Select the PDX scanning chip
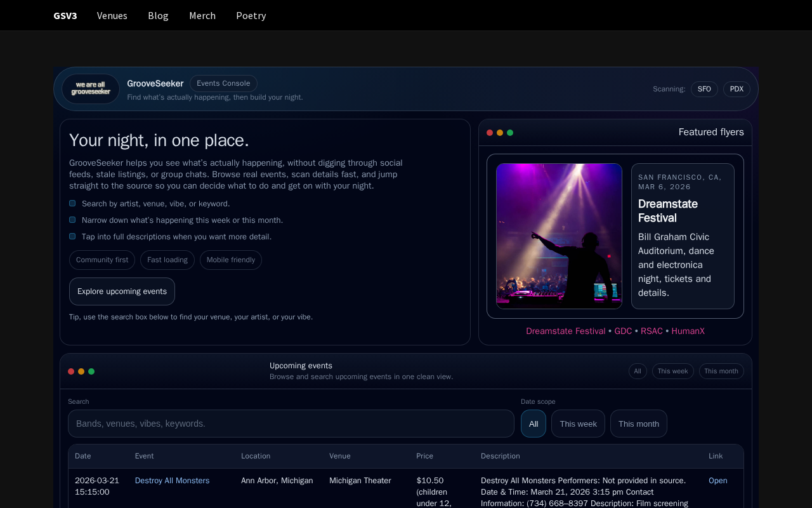 [737, 89]
